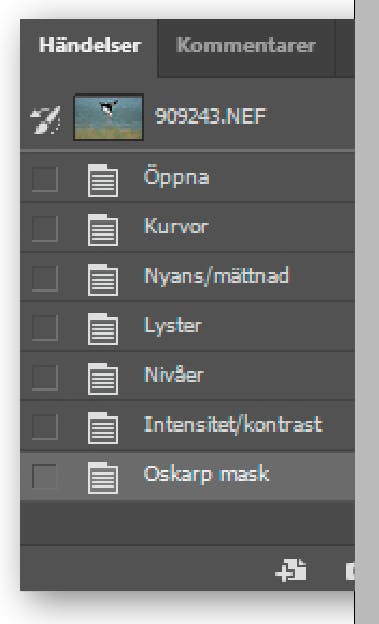Switch to the Händelser tab
The height and width of the screenshot is (624, 379).
click(90, 47)
